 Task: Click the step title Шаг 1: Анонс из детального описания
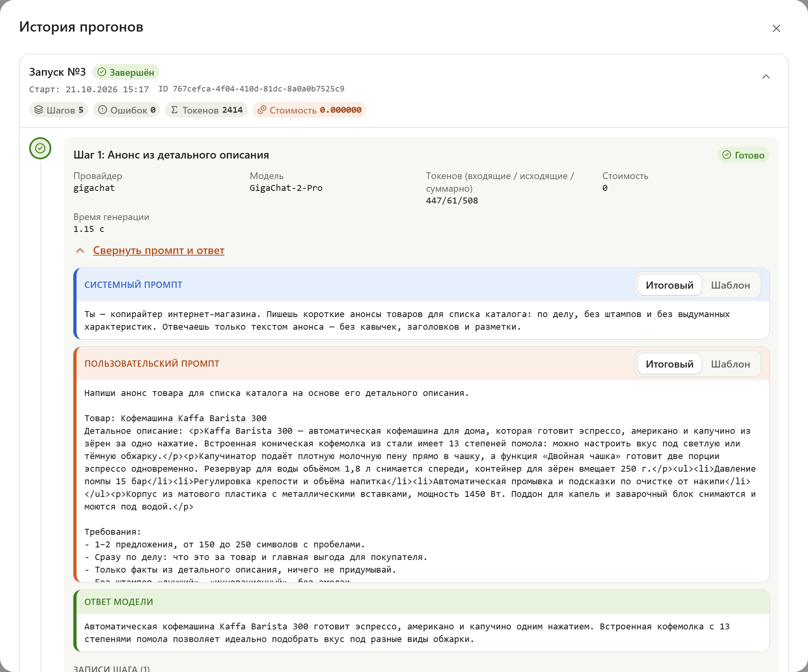pos(171,155)
